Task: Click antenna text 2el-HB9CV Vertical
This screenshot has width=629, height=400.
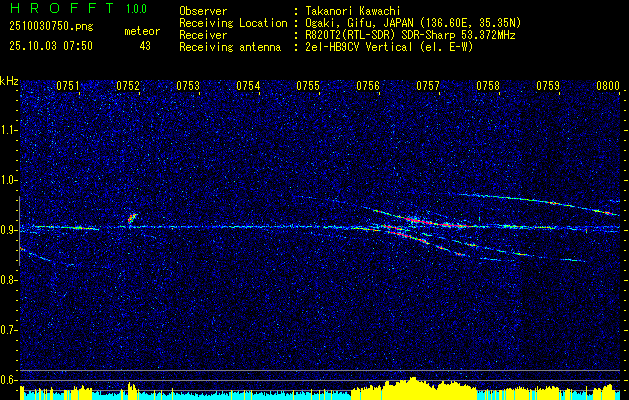Action: (x=359, y=47)
